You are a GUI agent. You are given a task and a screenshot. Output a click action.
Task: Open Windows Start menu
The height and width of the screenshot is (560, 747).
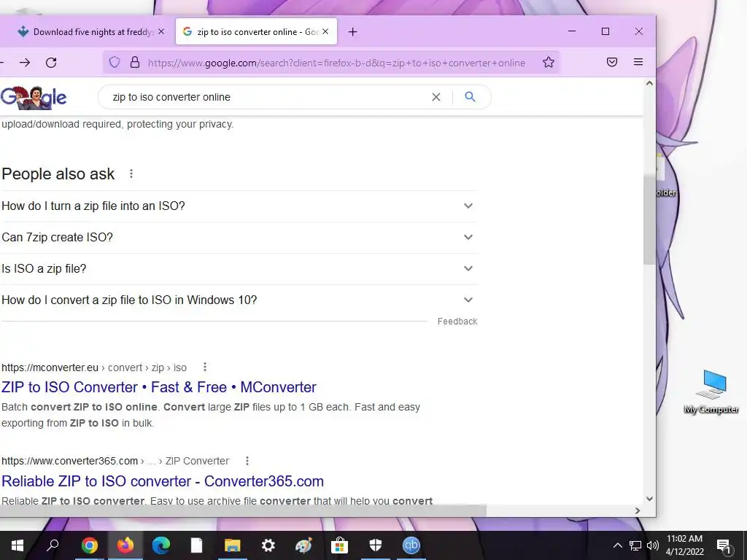(x=18, y=545)
